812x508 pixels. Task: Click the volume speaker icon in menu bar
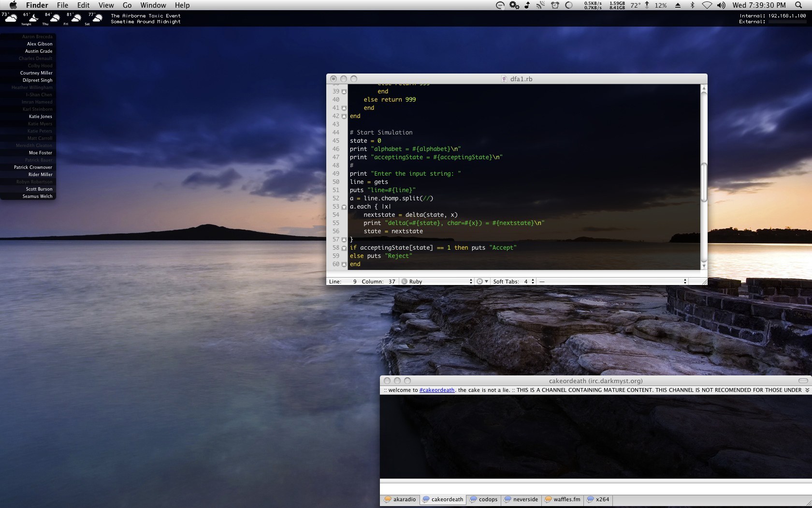[721, 5]
